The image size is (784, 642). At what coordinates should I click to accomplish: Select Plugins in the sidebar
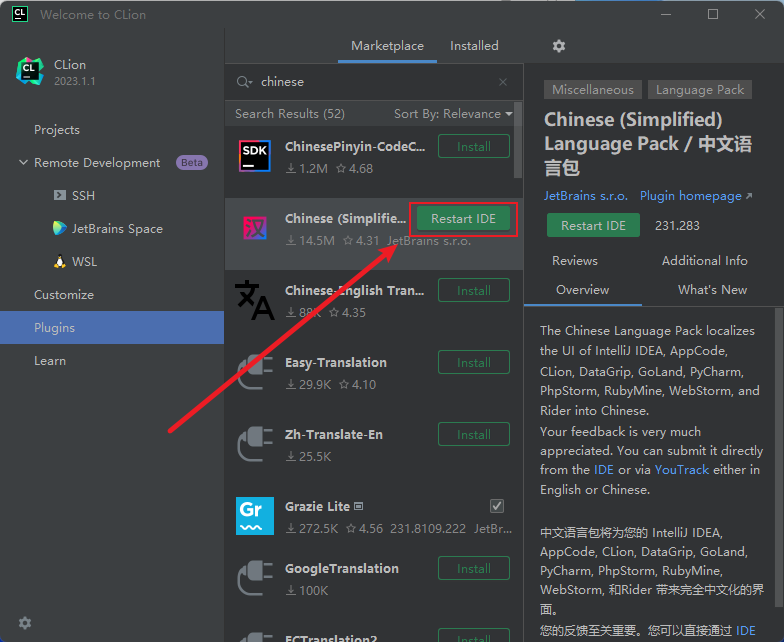click(x=112, y=328)
